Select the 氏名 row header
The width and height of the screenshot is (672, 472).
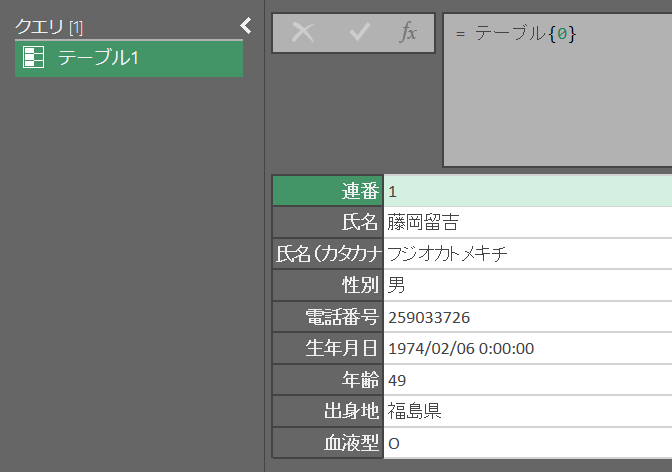pyautogui.click(x=327, y=222)
